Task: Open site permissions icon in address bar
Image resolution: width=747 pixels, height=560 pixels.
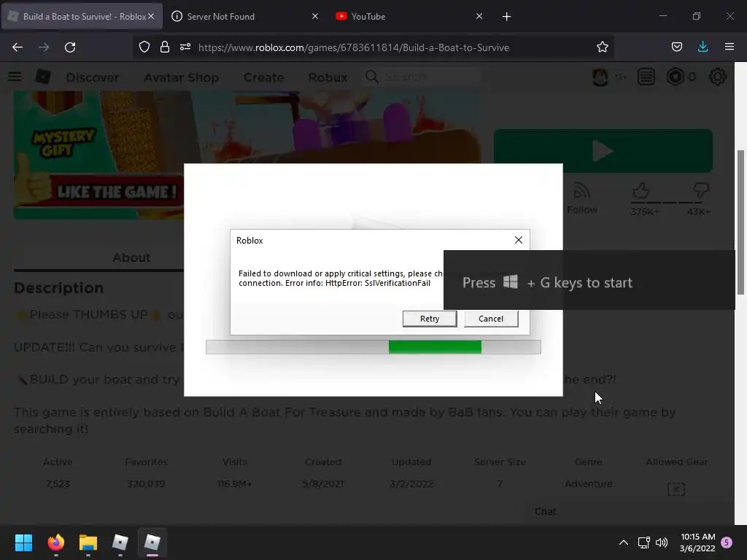Action: (x=185, y=47)
